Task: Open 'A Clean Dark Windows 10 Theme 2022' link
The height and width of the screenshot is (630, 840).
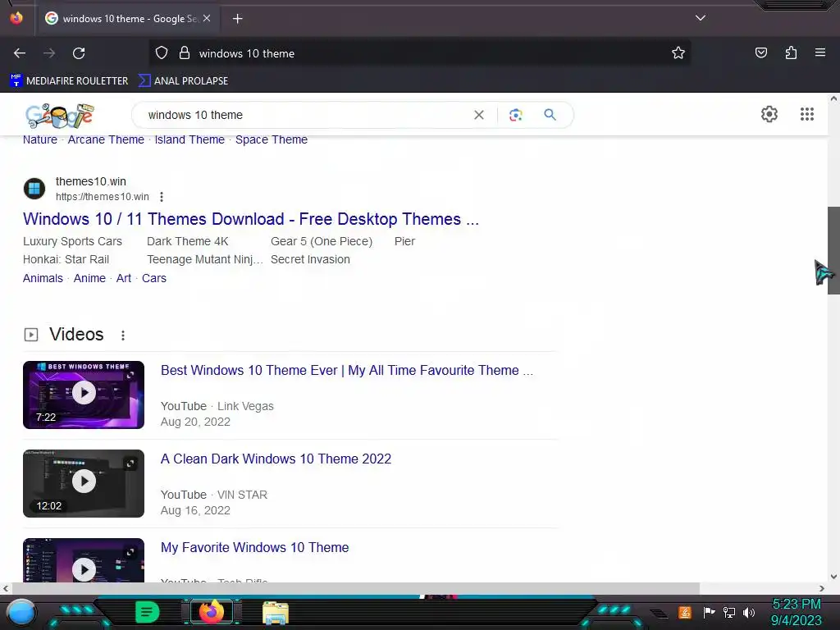Action: point(276,459)
